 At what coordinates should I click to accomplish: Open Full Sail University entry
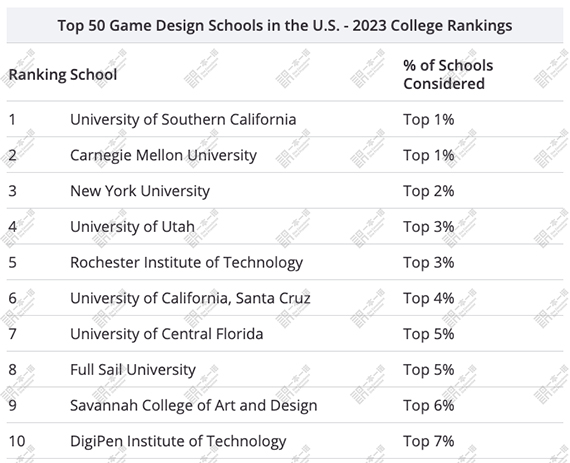click(x=133, y=370)
